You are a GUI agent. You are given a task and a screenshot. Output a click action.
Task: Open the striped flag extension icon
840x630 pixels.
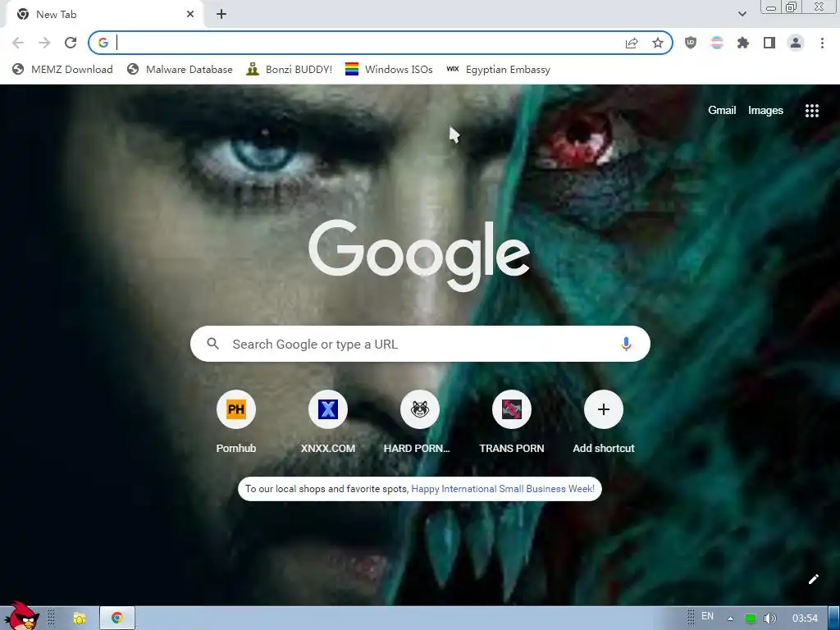[x=717, y=43]
